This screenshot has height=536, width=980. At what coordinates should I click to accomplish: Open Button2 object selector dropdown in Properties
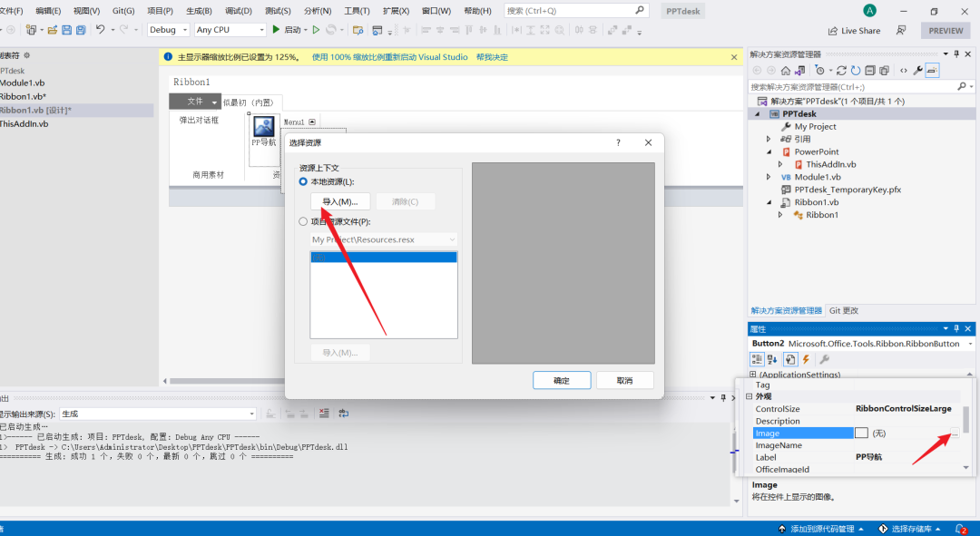pos(971,344)
